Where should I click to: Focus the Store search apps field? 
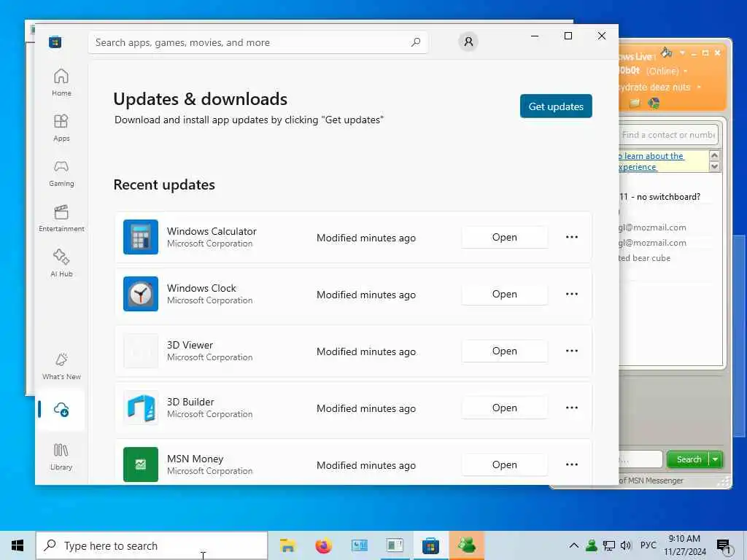(258, 42)
